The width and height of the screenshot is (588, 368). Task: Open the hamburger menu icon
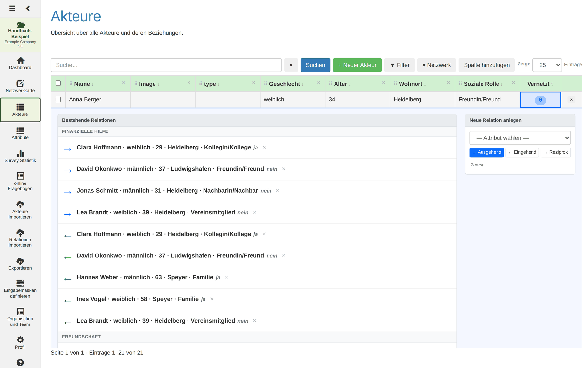coord(12,8)
